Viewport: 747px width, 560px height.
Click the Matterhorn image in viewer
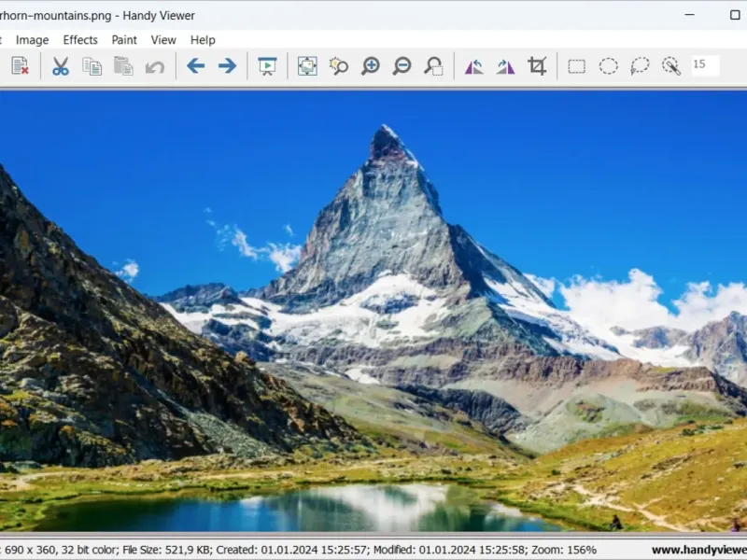tap(373, 311)
